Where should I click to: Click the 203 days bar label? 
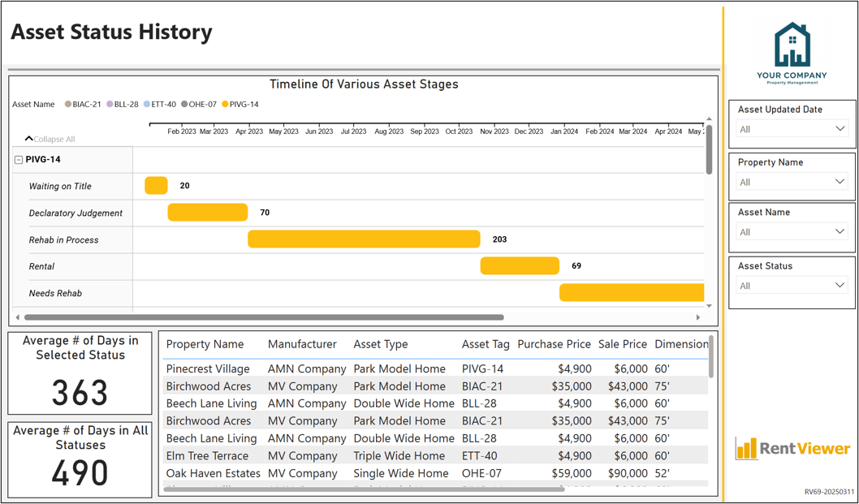499,239
